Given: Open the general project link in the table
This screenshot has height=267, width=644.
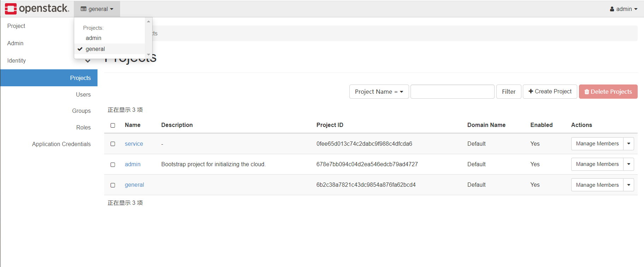Looking at the screenshot, I should click(134, 185).
